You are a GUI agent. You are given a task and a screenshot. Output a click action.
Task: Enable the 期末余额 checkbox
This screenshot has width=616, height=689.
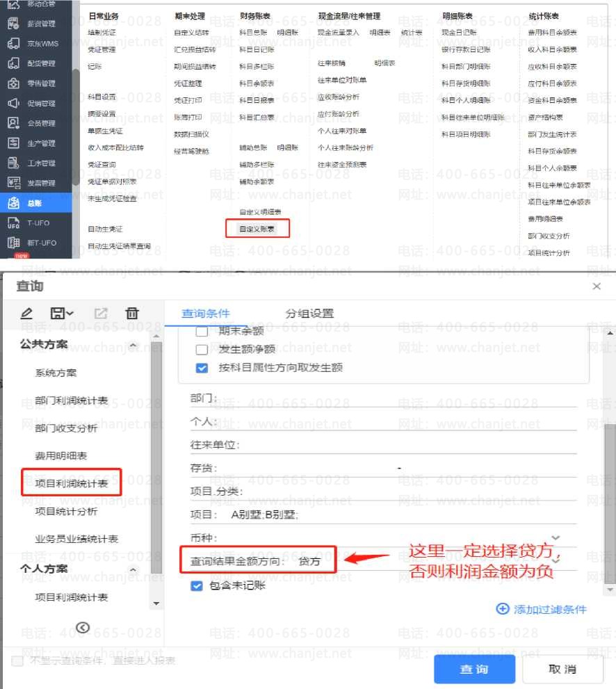pyautogui.click(x=202, y=332)
